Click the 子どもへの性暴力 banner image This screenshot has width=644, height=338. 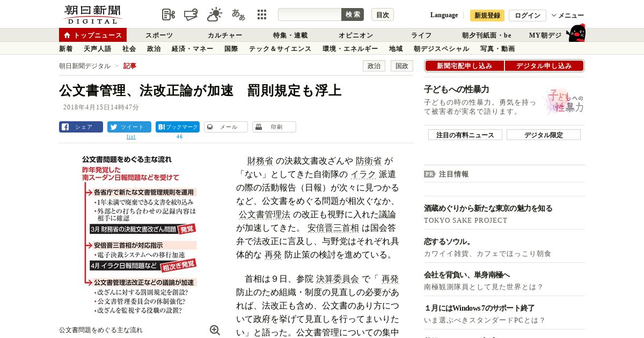pyautogui.click(x=563, y=101)
